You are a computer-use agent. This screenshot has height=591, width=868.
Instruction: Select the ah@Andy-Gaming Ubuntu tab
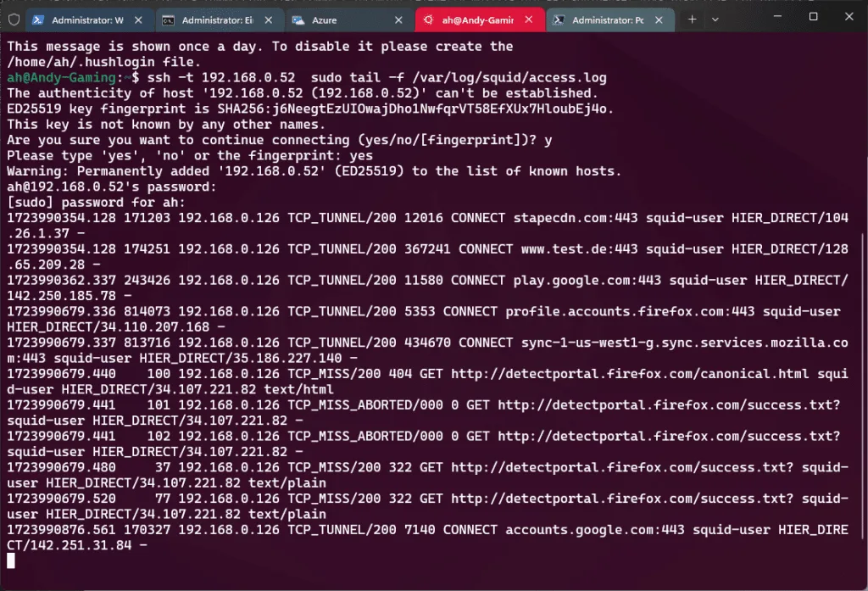pyautogui.click(x=478, y=20)
